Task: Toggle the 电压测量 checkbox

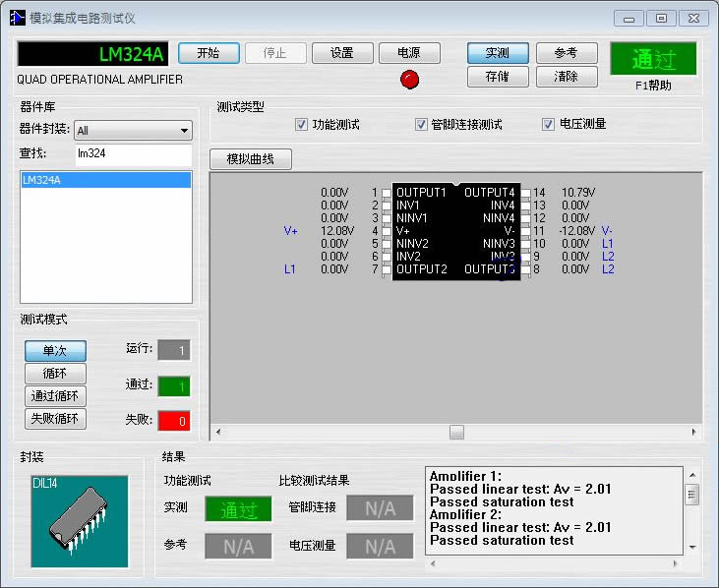Action: 548,124
